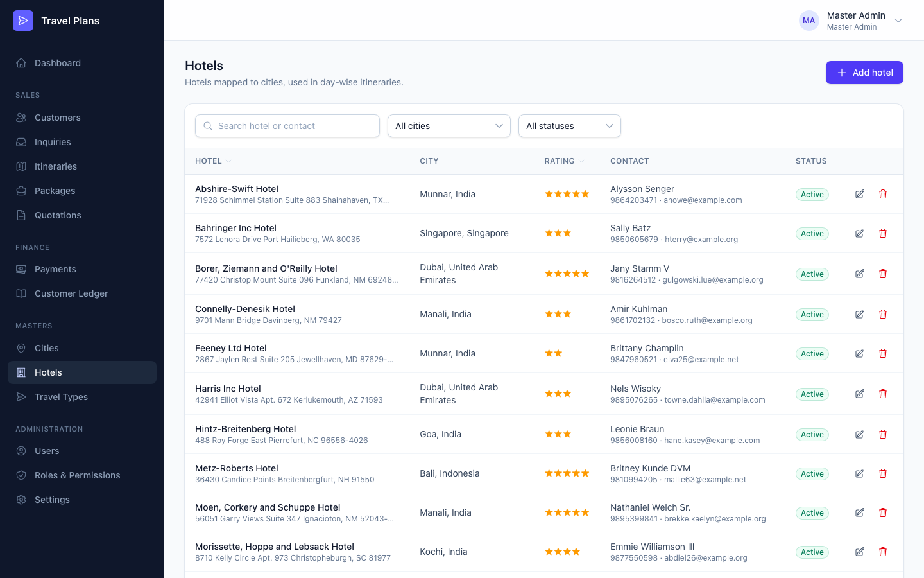This screenshot has height=578, width=924.
Task: Edit Bahringer Inc Hotel entry
Action: click(860, 233)
